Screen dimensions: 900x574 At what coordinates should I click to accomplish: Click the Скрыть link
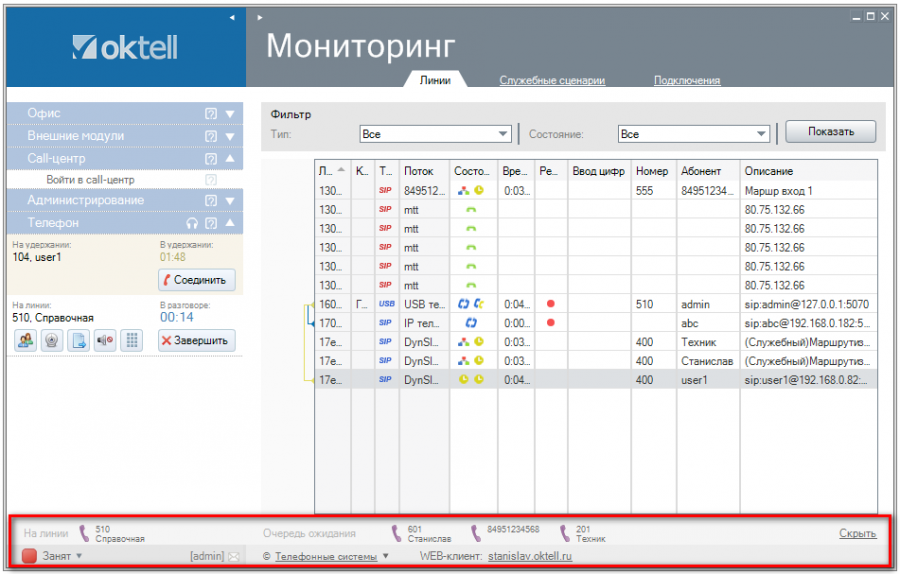click(857, 533)
